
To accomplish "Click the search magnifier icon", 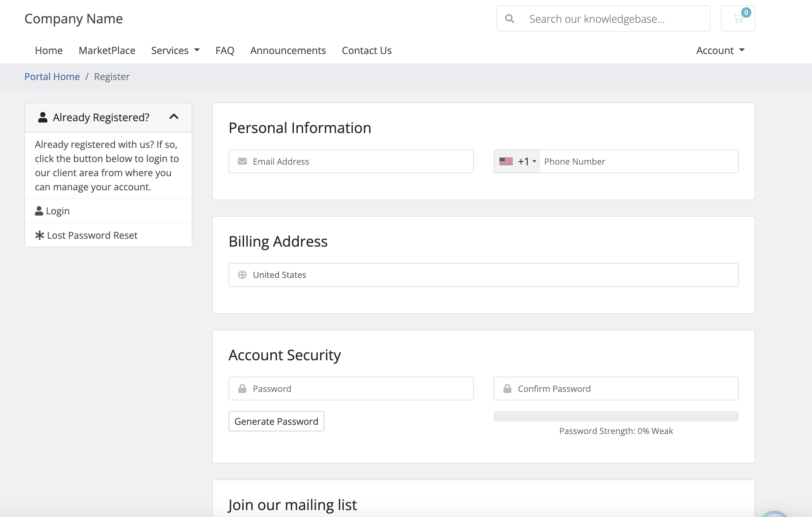I will (509, 18).
